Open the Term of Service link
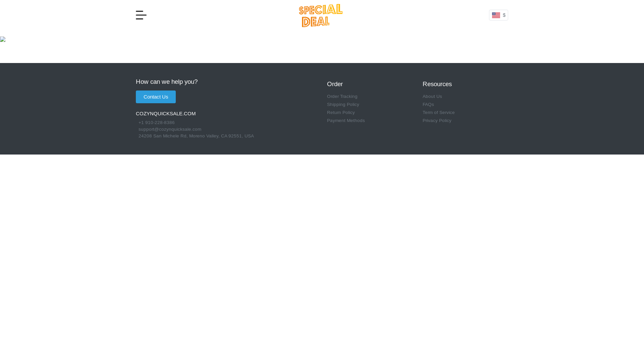The width and height of the screenshot is (644, 362). [439, 113]
